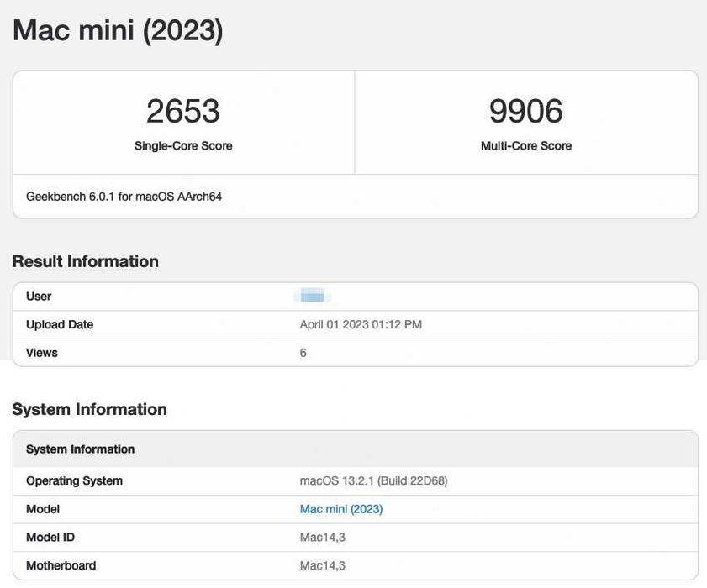Click the Result Information heading
707x588 pixels.
coord(85,261)
